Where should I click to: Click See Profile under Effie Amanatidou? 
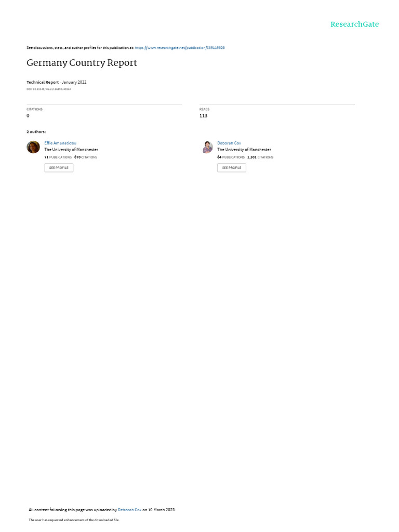click(59, 168)
